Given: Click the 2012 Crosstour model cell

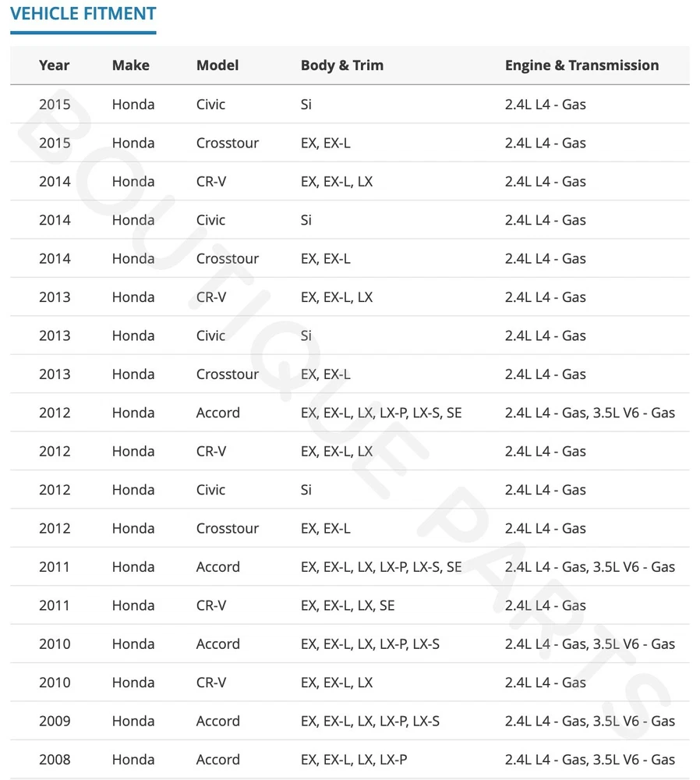Looking at the screenshot, I should (227, 529).
